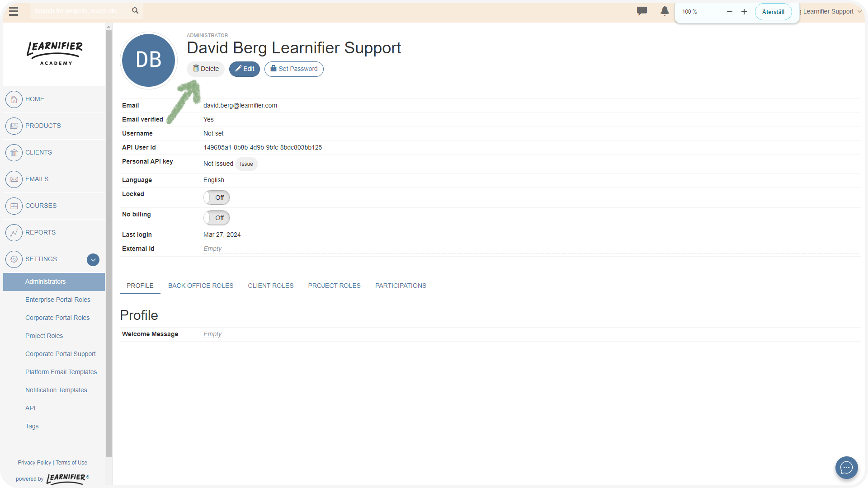Open the Tags settings item
Viewport: 868px width, 488px height.
(32, 426)
